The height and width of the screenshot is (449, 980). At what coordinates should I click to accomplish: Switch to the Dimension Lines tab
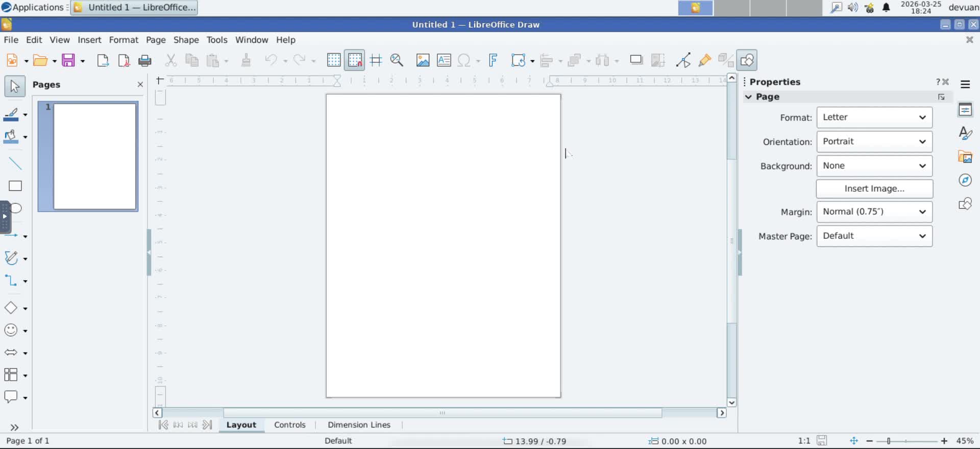point(359,425)
